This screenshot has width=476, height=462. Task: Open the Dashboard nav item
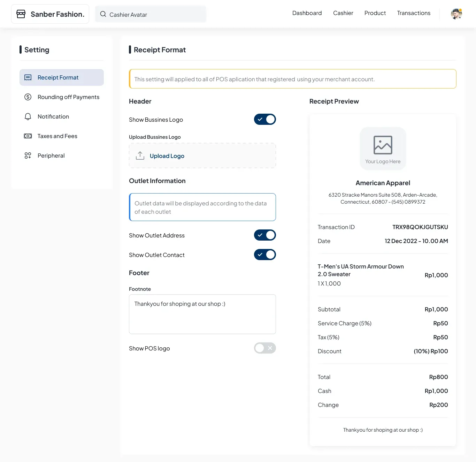click(x=307, y=13)
